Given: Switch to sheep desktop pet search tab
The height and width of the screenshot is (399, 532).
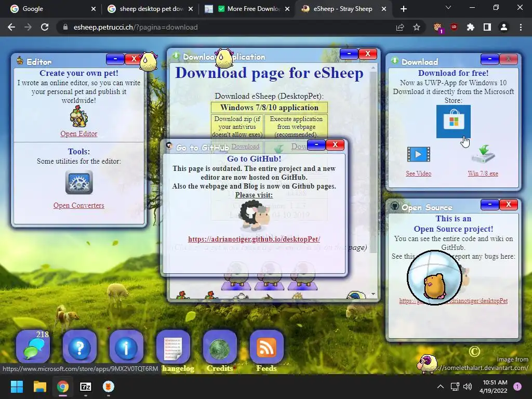Looking at the screenshot, I should (150, 9).
